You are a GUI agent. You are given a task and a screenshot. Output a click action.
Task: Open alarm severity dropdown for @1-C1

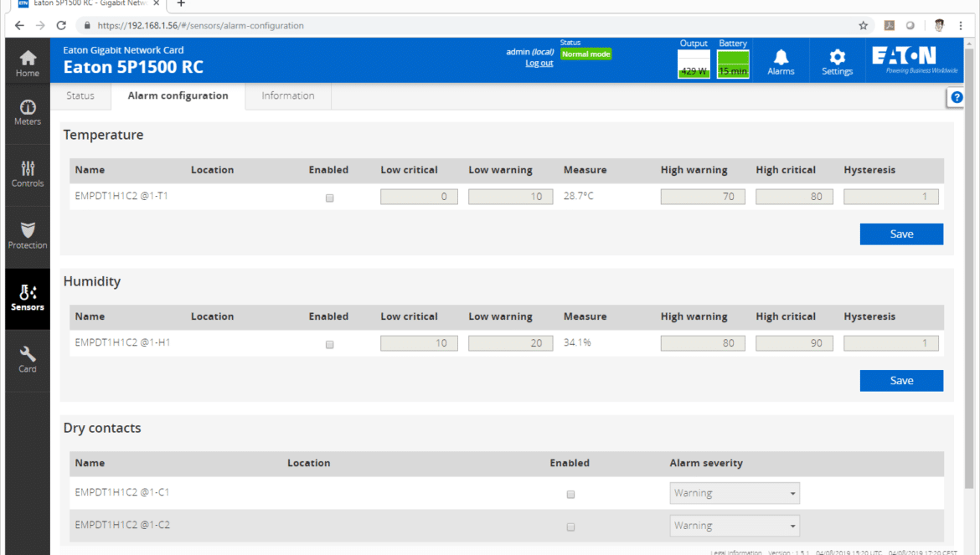pyautogui.click(x=735, y=493)
